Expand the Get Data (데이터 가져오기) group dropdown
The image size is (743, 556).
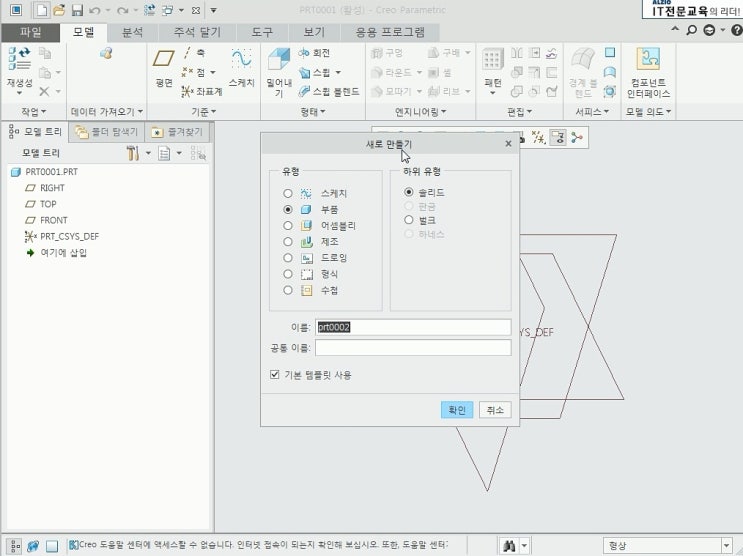point(107,112)
